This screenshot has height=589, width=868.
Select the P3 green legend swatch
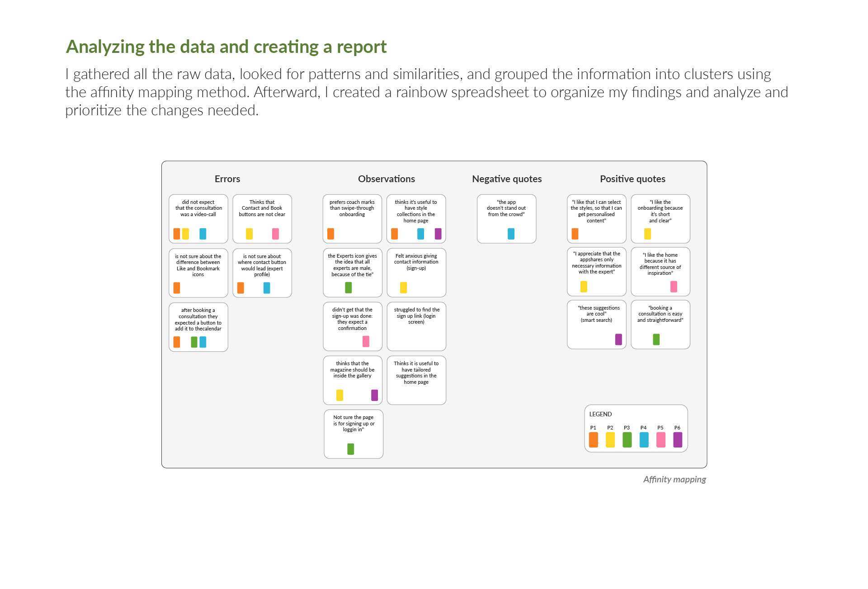coord(627,440)
